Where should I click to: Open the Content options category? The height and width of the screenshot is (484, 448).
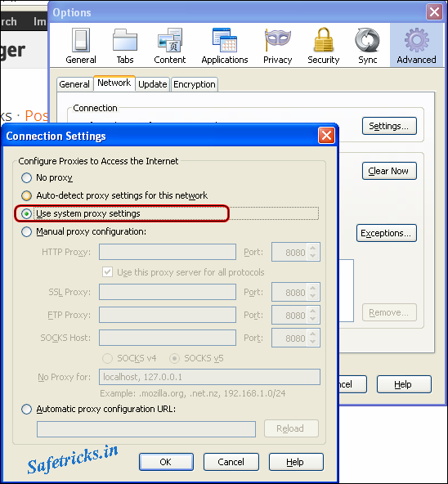pos(169,46)
